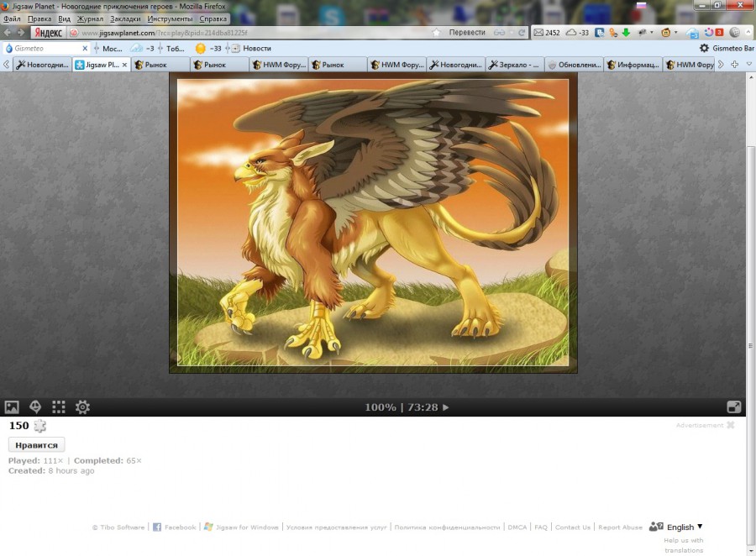Open the Инструменты menu

pos(170,18)
